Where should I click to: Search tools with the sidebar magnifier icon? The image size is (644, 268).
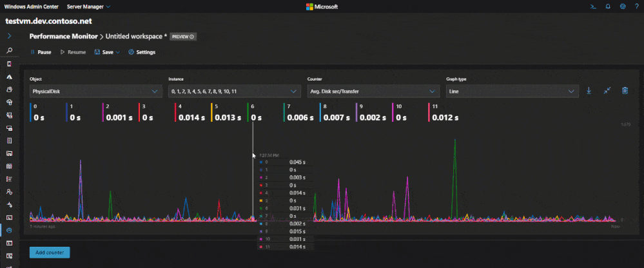point(9,50)
